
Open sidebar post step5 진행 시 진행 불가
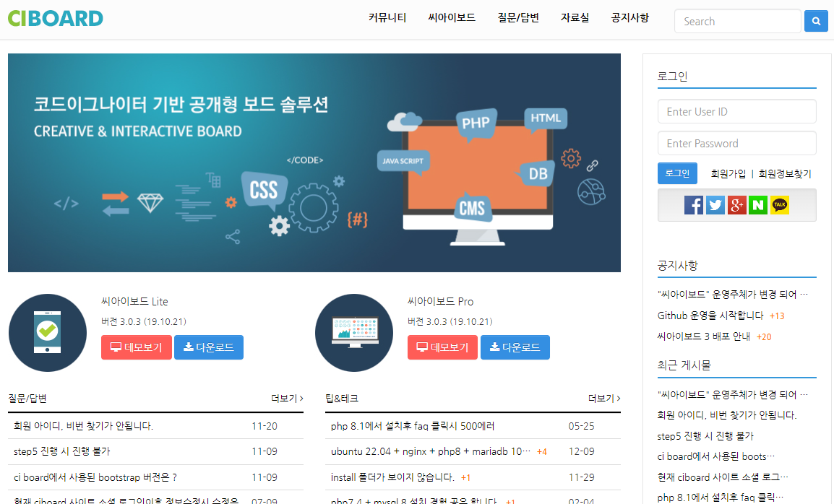click(705, 436)
